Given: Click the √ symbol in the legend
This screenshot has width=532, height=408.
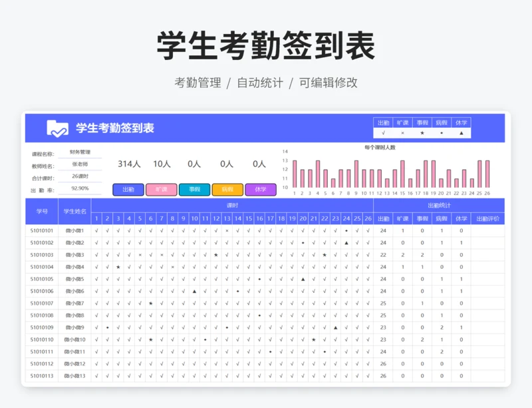Looking at the screenshot, I should (383, 133).
